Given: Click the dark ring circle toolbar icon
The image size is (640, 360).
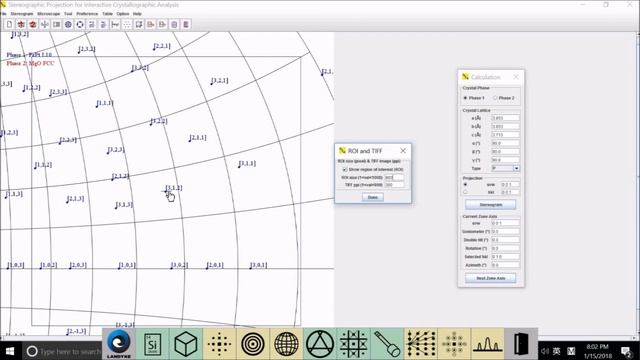Looking at the screenshot, I should coord(80,24).
